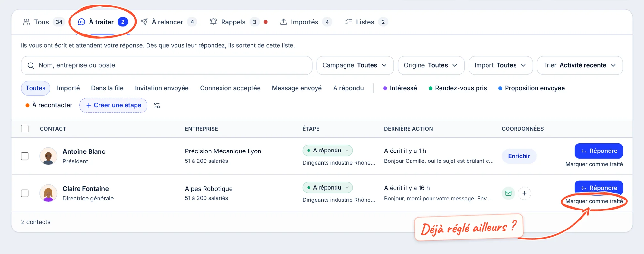Filter by the purple Intéressé stage
The width and height of the screenshot is (644, 254).
400,88
